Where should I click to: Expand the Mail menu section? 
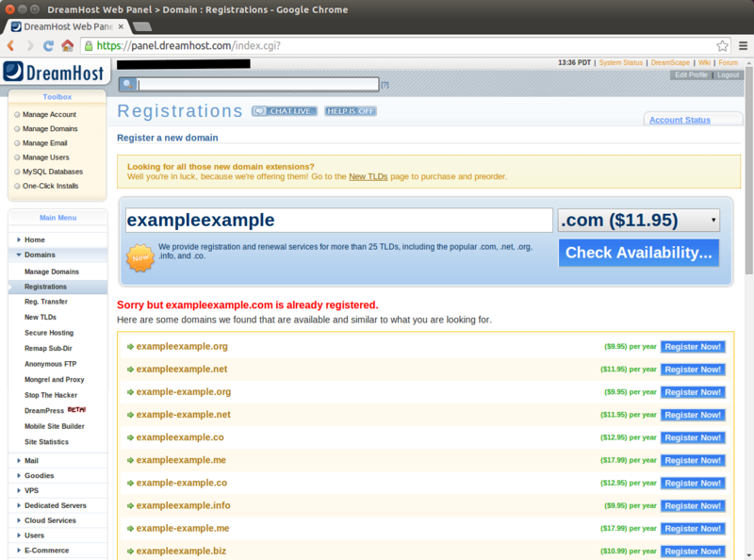[x=19, y=460]
